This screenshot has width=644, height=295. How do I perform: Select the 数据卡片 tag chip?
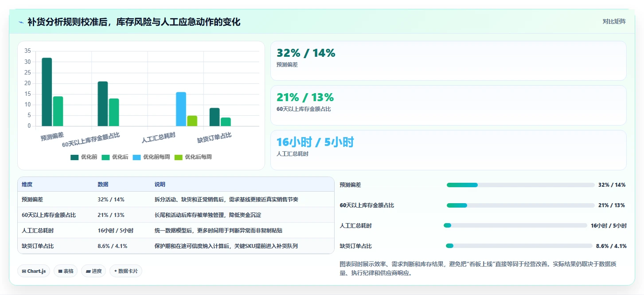(x=126, y=271)
